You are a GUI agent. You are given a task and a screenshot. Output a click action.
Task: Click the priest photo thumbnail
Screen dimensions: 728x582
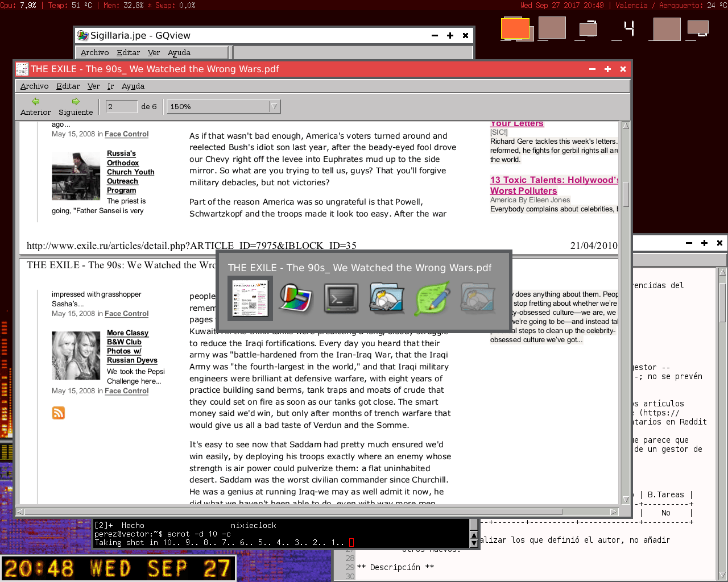(76, 176)
